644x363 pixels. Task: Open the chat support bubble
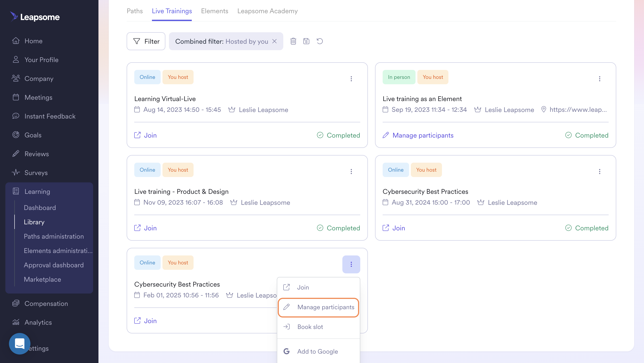point(19,344)
